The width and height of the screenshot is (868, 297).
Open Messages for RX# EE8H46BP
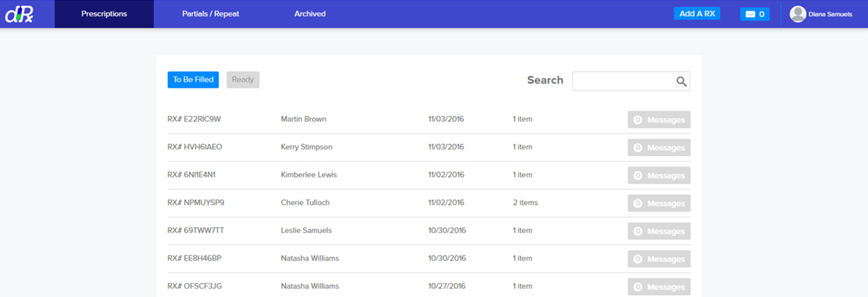(x=659, y=259)
